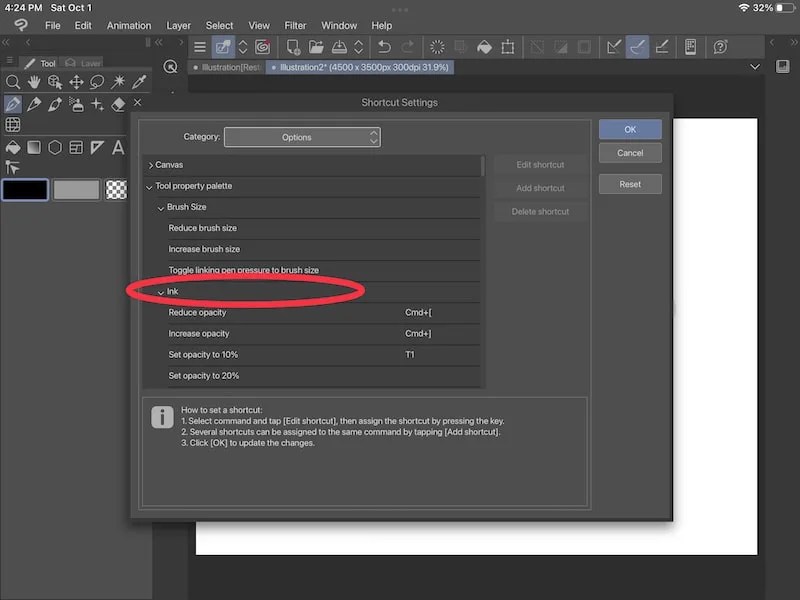Select the Eraser tool

click(x=118, y=103)
